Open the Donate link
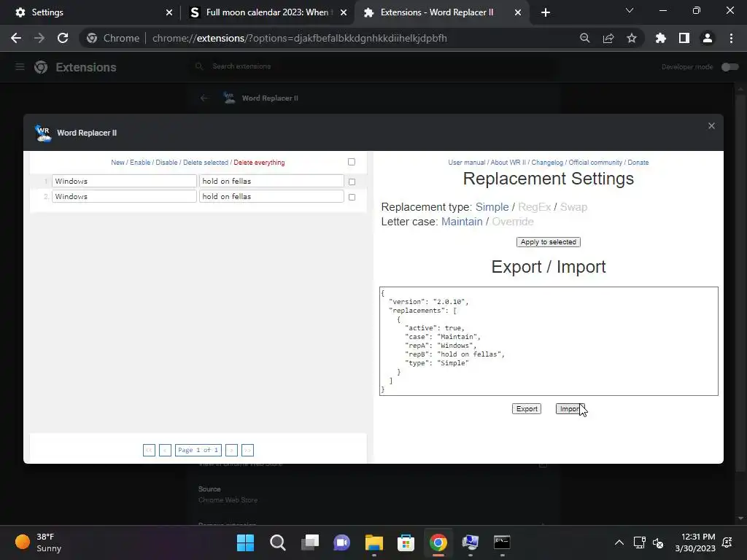 tap(638, 163)
